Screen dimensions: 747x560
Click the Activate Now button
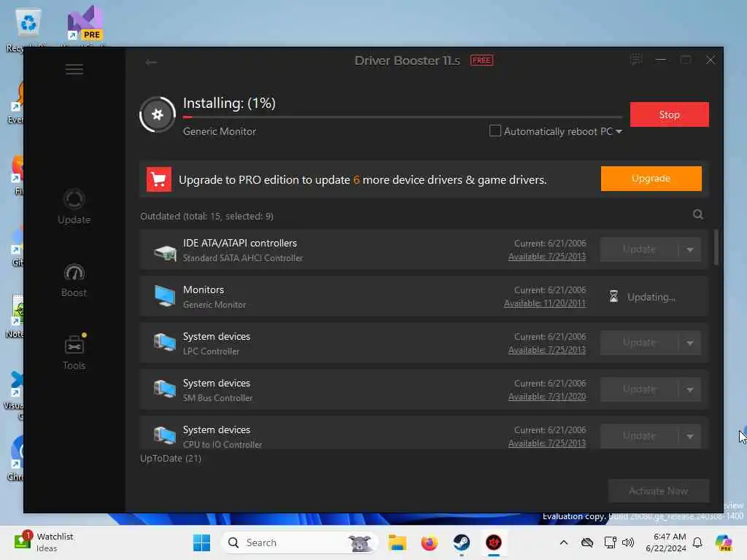tap(658, 491)
